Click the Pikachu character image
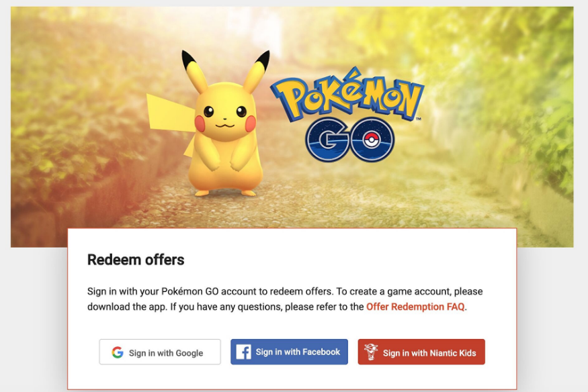588x392 pixels. pos(212,124)
